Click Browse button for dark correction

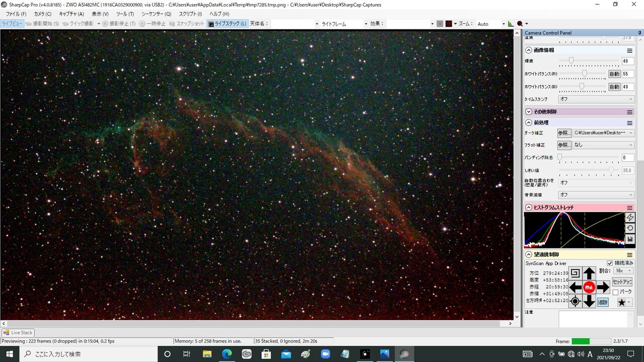564,133
